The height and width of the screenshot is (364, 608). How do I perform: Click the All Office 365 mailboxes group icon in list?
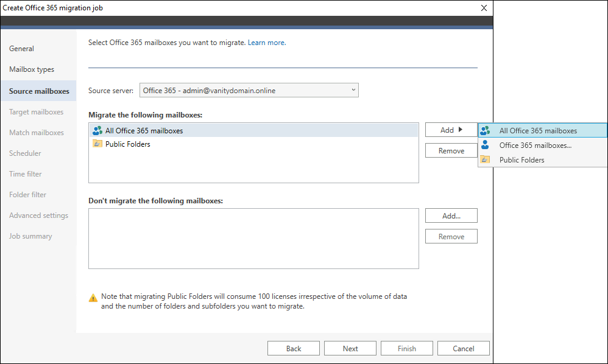(97, 130)
